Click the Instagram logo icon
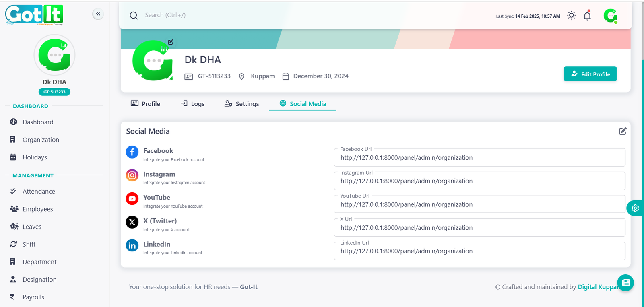 pos(132,175)
